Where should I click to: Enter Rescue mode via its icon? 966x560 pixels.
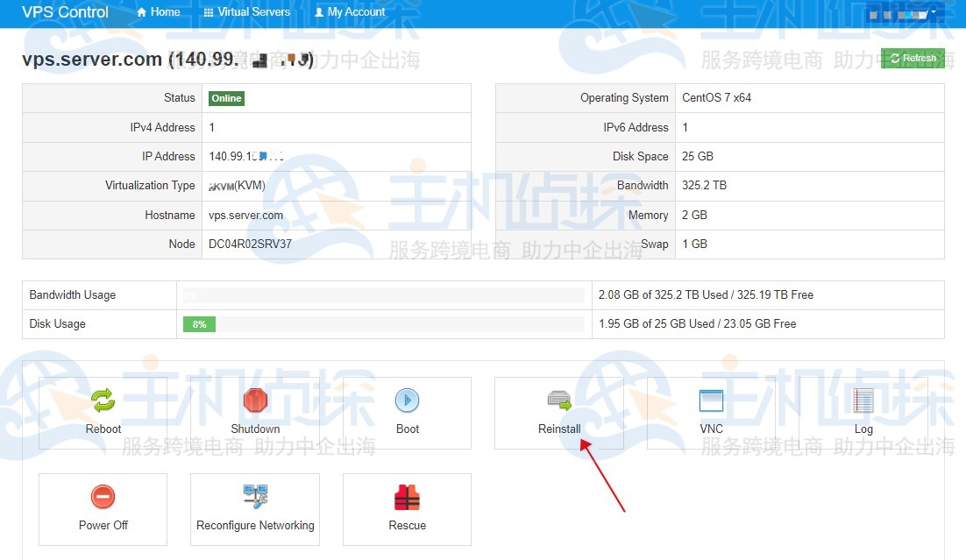point(407,495)
